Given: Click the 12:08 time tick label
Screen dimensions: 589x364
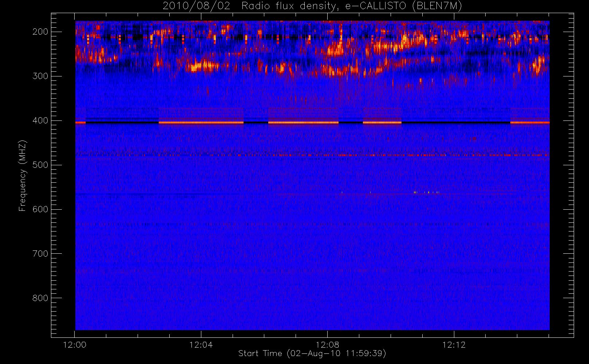Looking at the screenshot, I should point(327,345).
